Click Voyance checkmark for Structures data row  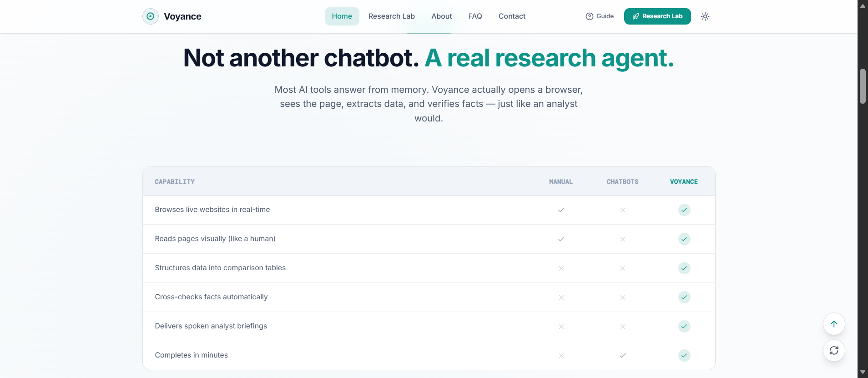(x=684, y=268)
